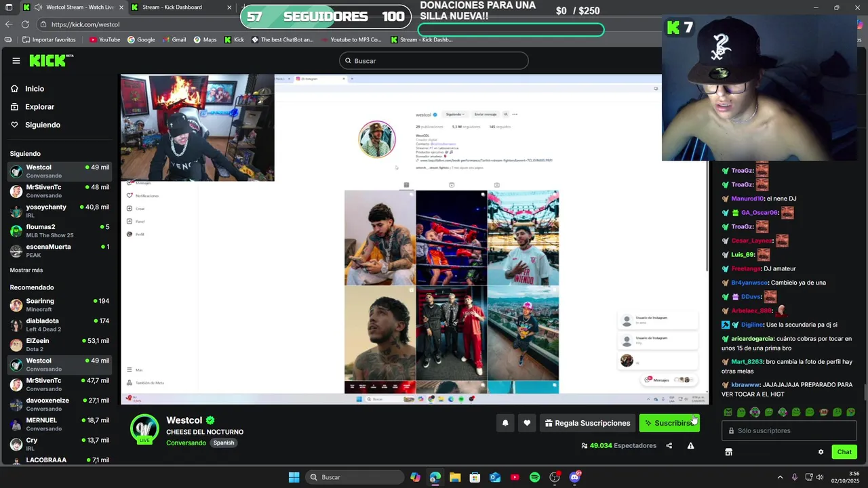This screenshot has height=488, width=868.
Task: Open followed channel floumas2
Action: tap(60, 231)
